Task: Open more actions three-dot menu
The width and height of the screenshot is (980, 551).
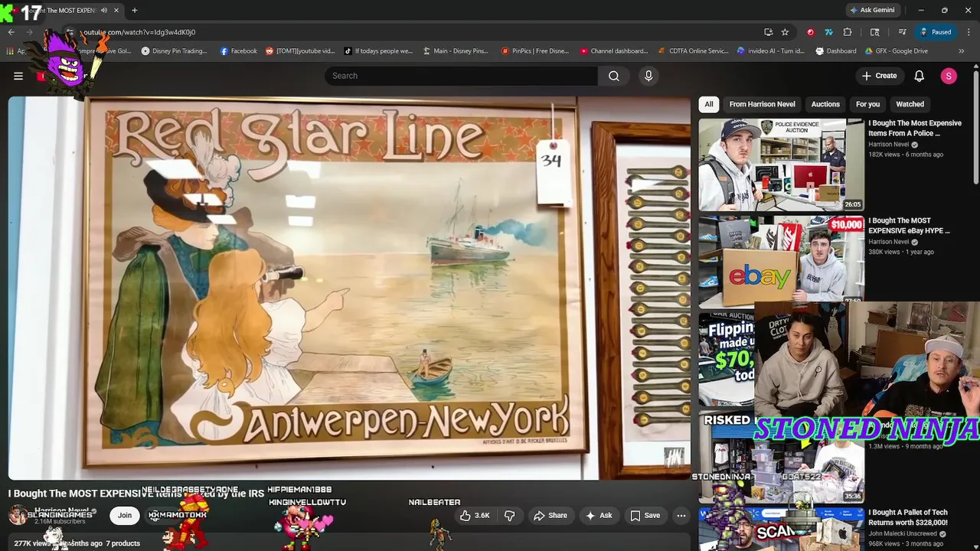Action: [x=681, y=516]
